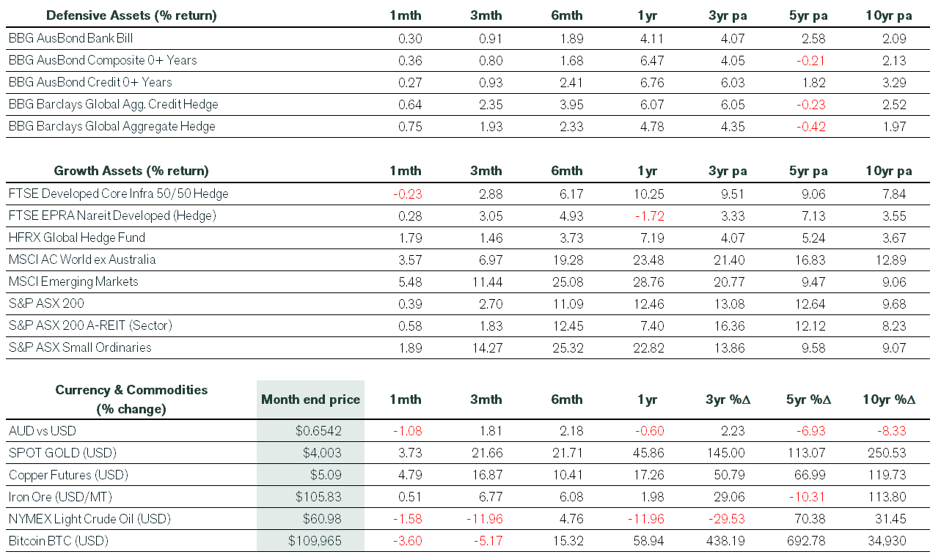The width and height of the screenshot is (941, 560).
Task: Click the Iron Ore (USD/MT) row label
Action: click(x=60, y=497)
